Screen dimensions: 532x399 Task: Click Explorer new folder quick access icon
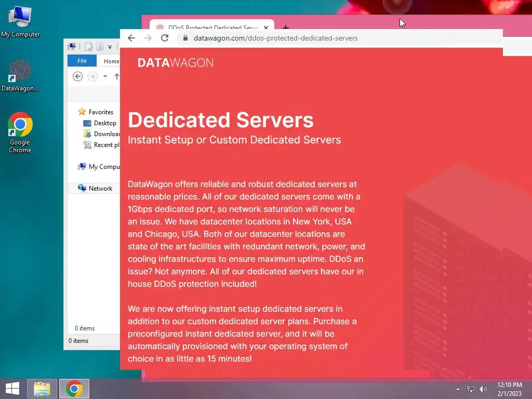[x=100, y=46]
